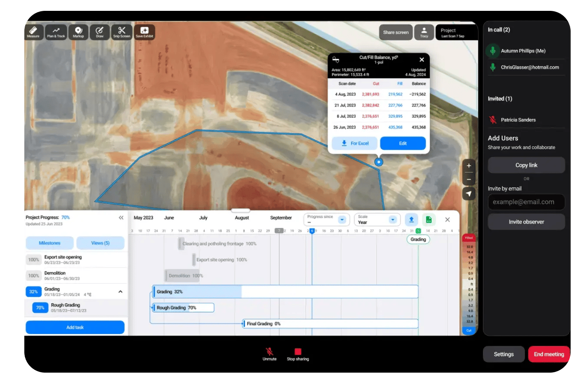The image size is (588, 380).
Task: Collapse the Grading task via its chevron
Action: (120, 292)
